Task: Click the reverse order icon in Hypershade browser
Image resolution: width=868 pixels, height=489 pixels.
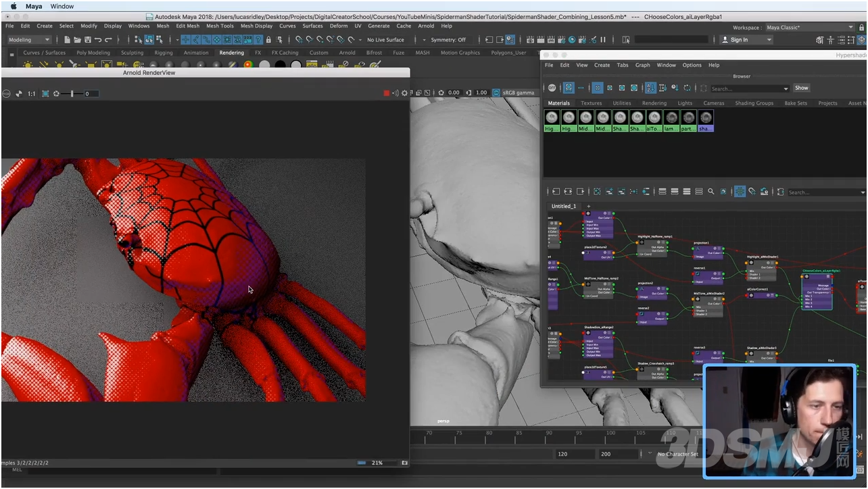Action: (x=687, y=88)
